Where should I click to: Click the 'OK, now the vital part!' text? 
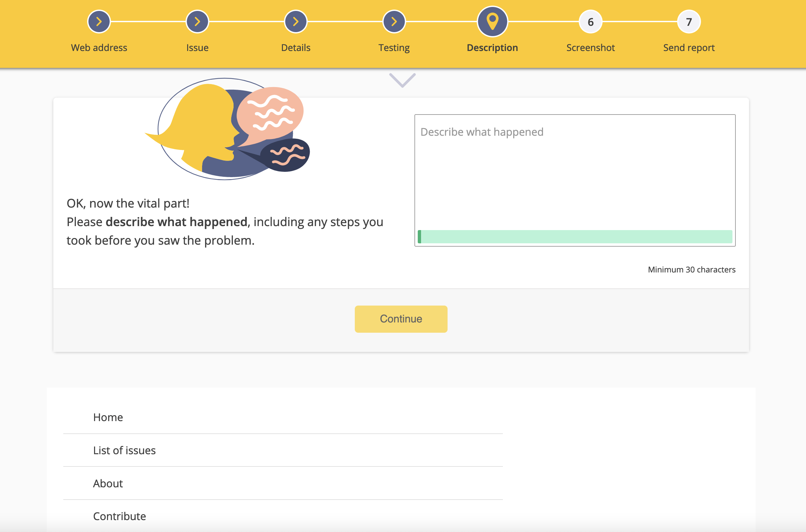(x=128, y=203)
